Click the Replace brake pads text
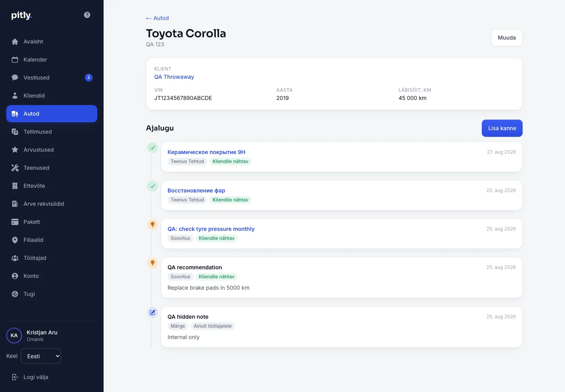Viewport: 565px width, 392px height. [x=208, y=288]
